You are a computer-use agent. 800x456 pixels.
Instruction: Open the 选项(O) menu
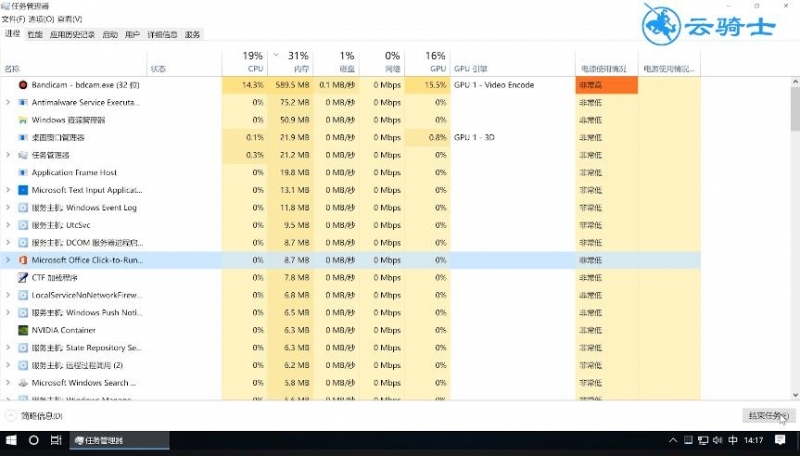point(41,19)
